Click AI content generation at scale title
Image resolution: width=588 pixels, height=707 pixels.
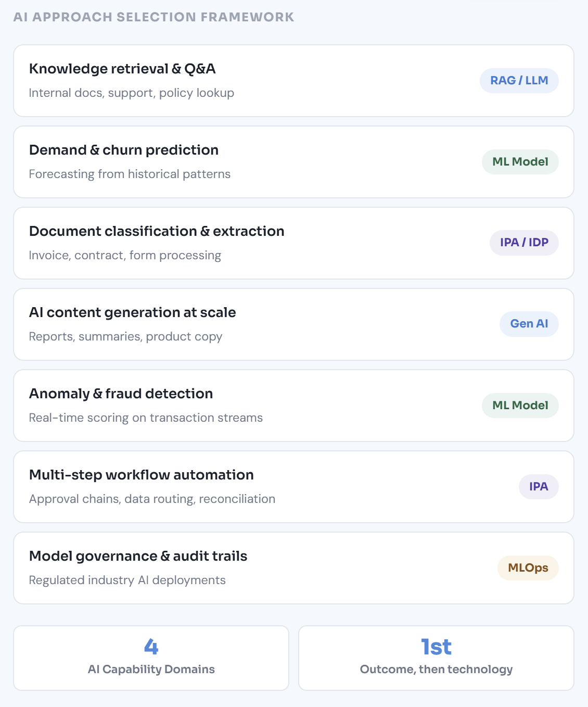coord(133,312)
